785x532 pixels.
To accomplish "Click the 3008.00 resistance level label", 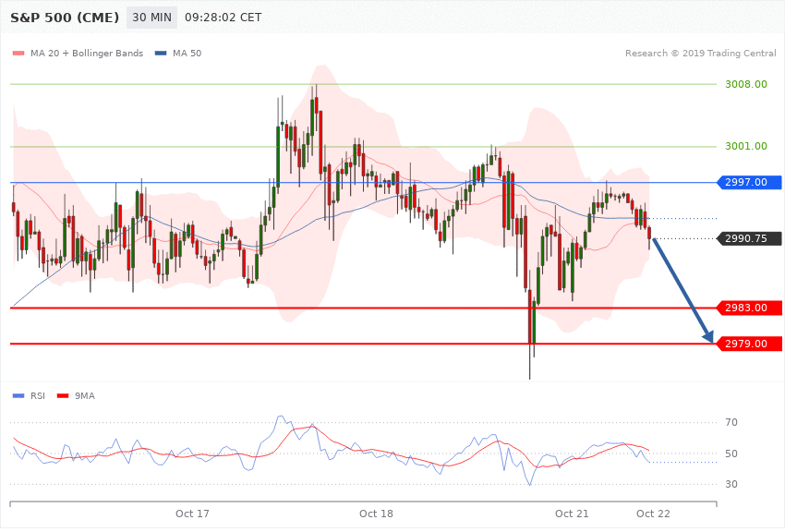I will (746, 84).
